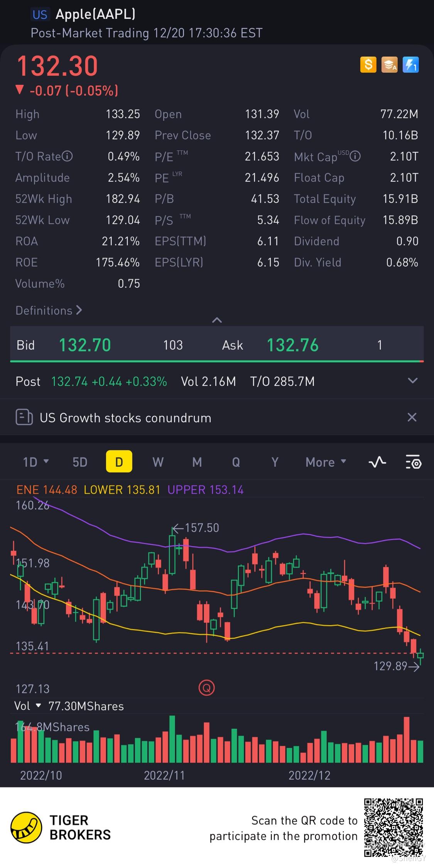Tap the Ask price 132.76

(x=293, y=345)
